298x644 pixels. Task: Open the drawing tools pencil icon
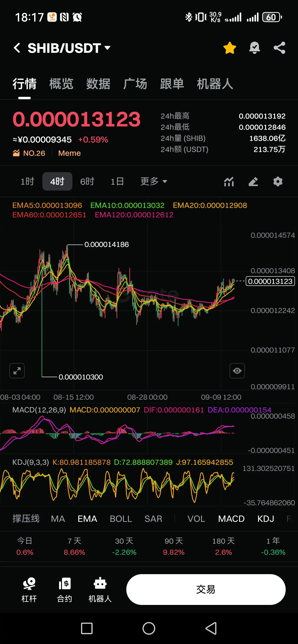click(253, 182)
